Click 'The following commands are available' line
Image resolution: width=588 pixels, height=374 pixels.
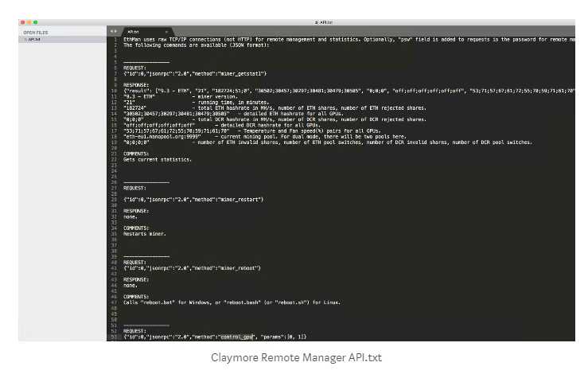coord(196,45)
